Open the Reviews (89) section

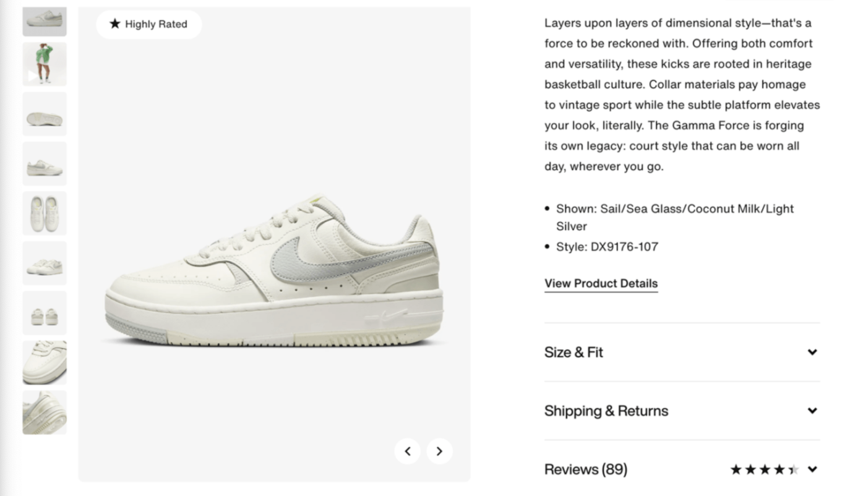(x=586, y=469)
